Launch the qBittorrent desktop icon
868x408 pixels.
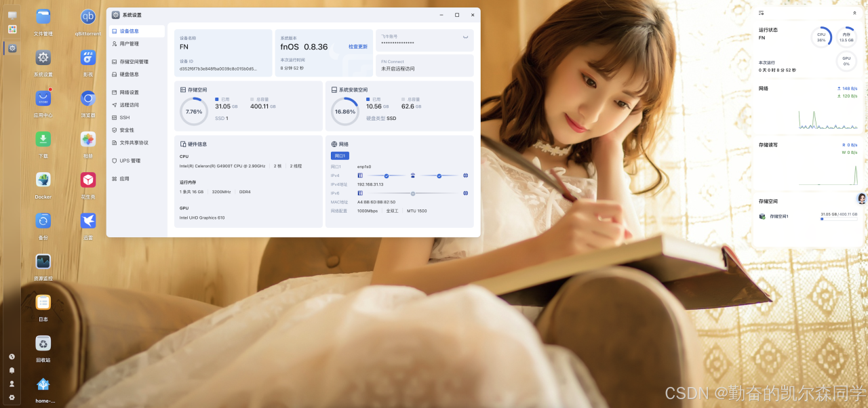pos(88,17)
